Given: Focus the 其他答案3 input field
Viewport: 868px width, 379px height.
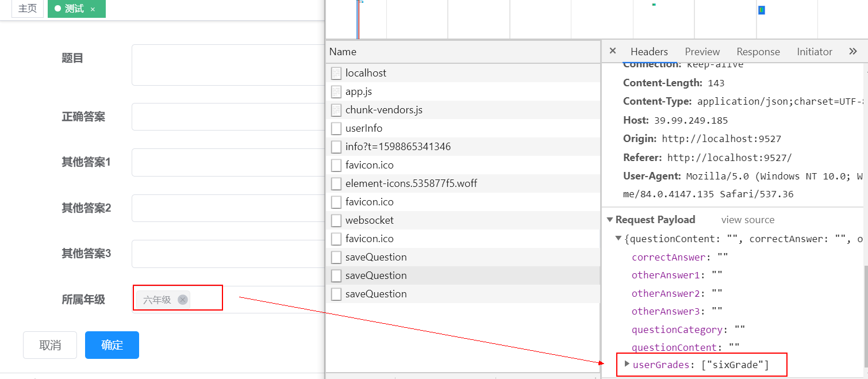Looking at the screenshot, I should [x=229, y=254].
